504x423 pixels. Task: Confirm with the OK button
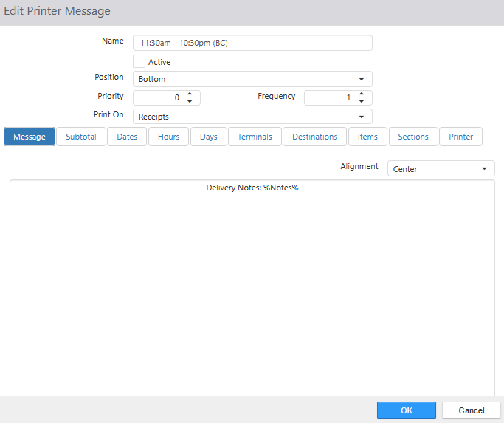(x=407, y=410)
